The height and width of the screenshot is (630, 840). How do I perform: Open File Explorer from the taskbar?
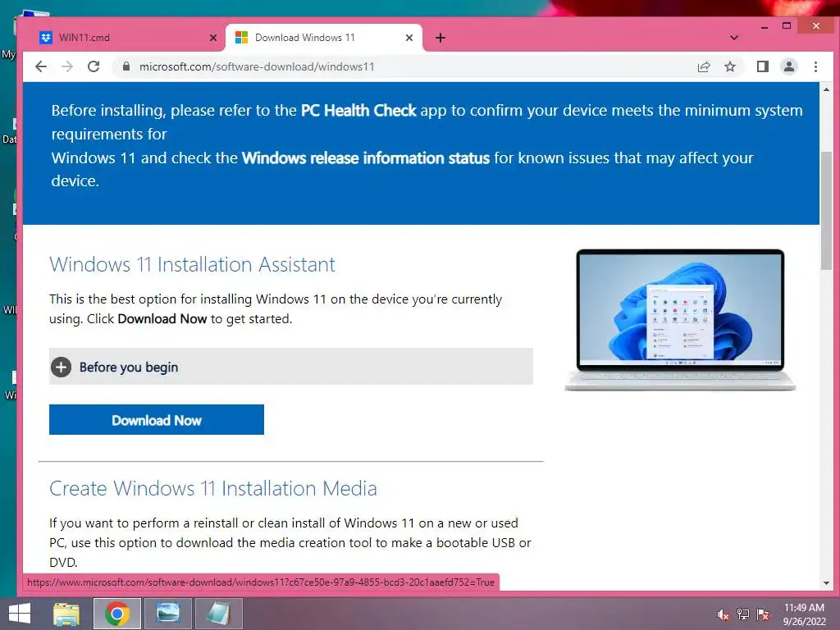(66, 614)
